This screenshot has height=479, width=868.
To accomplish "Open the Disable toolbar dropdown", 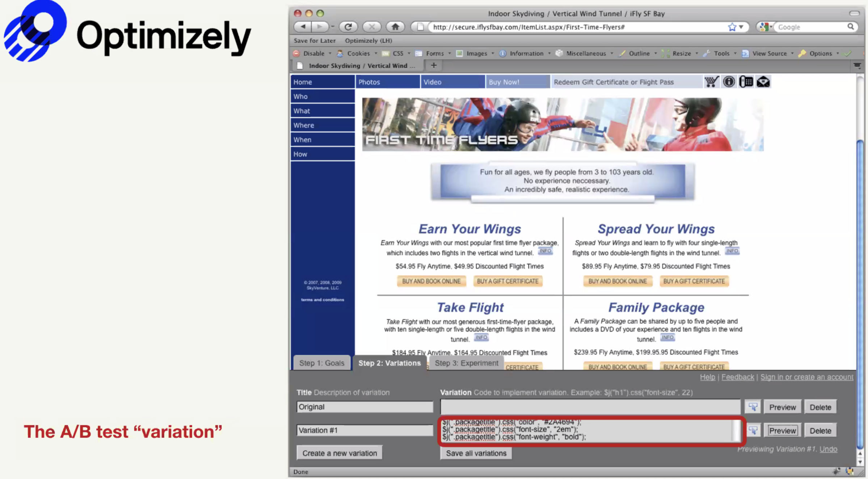I will pyautogui.click(x=313, y=54).
